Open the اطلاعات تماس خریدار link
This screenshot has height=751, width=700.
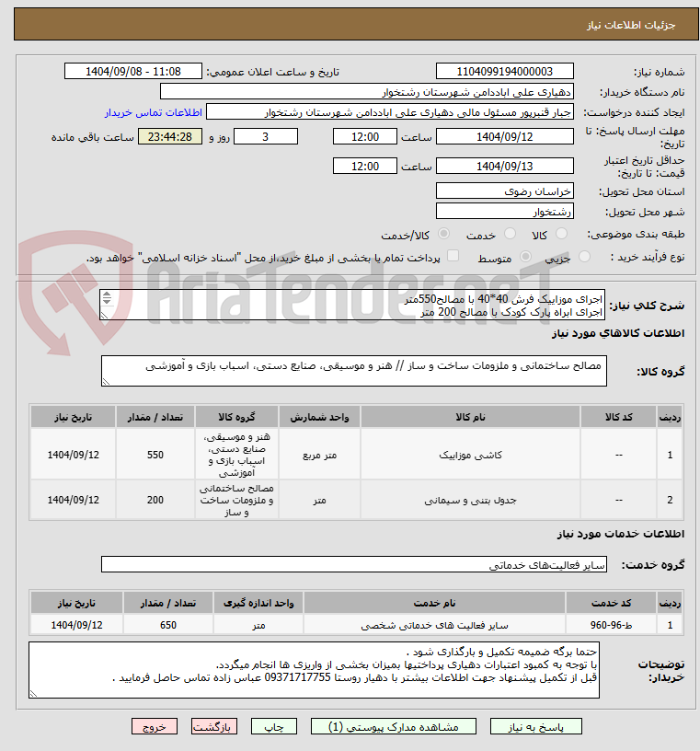(154, 112)
